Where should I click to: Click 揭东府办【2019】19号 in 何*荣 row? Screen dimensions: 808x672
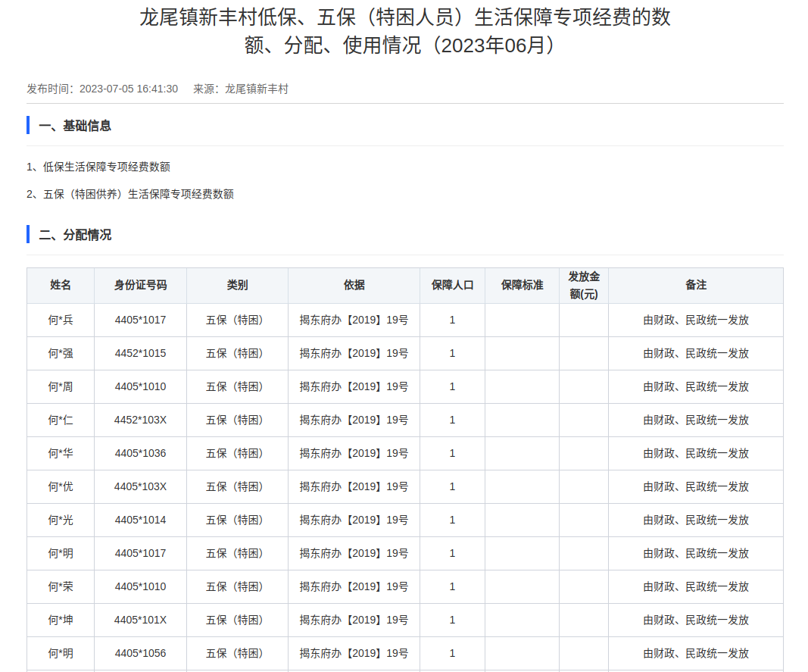pyautogui.click(x=354, y=587)
